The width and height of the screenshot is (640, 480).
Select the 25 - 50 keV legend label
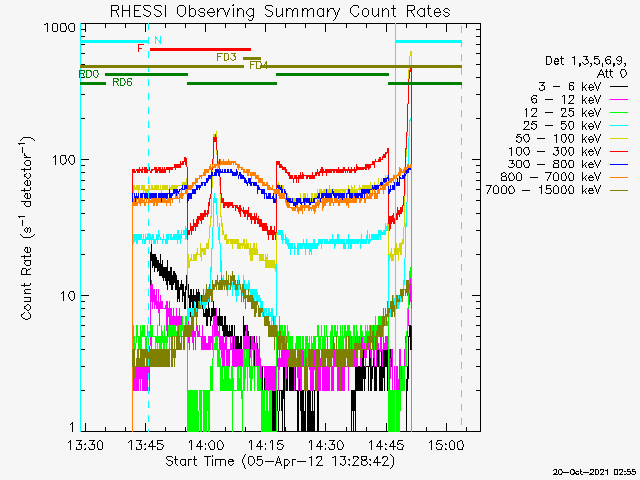pos(562,126)
